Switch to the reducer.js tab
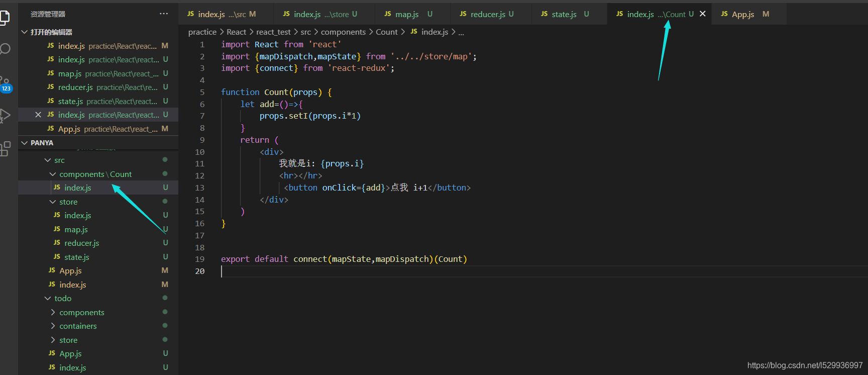 pos(491,14)
